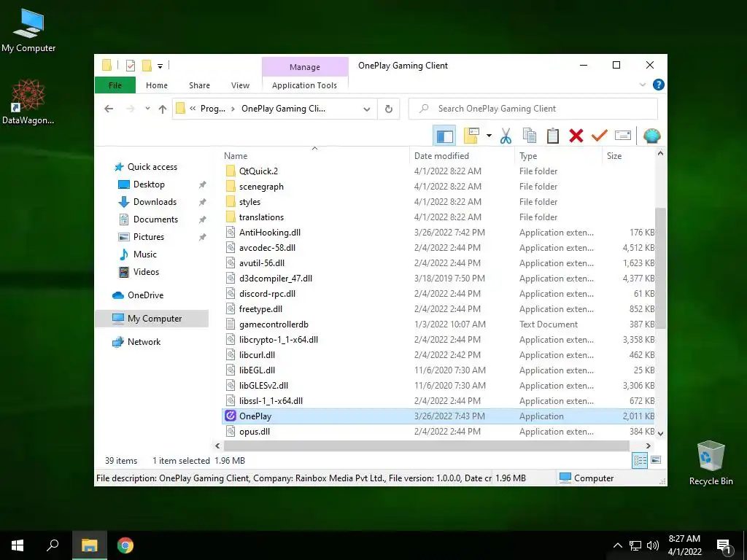Toggle the preview pane toolbar icon
The width and height of the screenshot is (747, 560).
[x=444, y=136]
